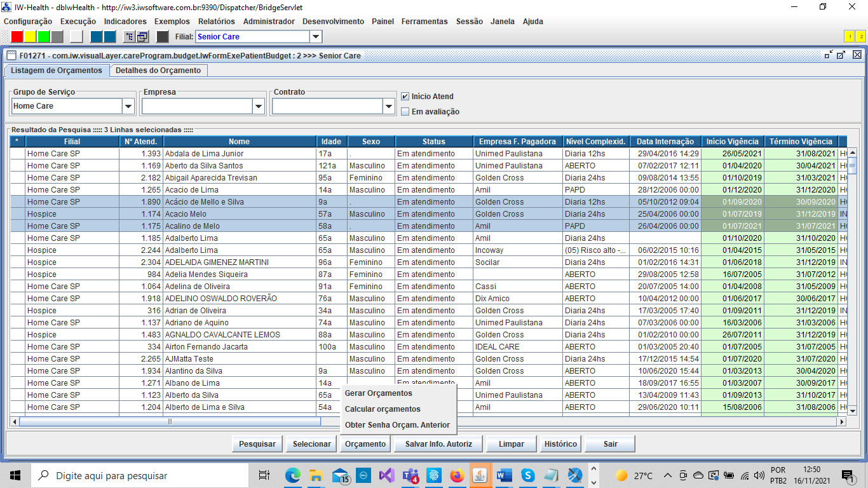Expand the Contrato combo box

(389, 106)
